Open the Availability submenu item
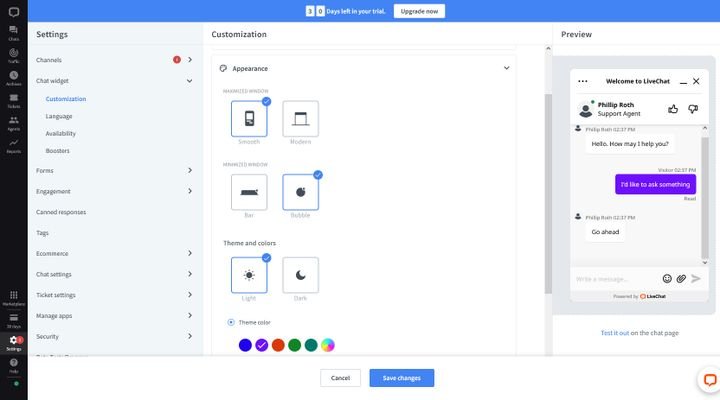This screenshot has height=400, width=720. 61,133
